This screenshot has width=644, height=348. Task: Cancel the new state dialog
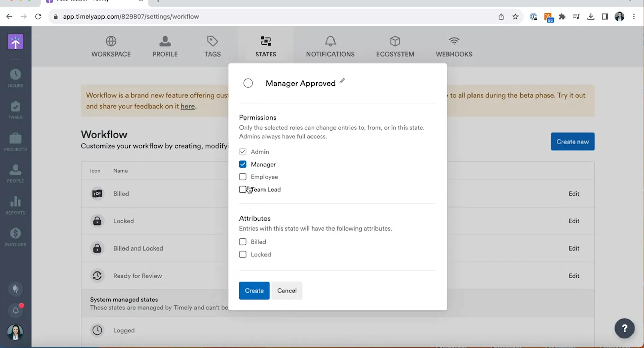click(x=286, y=290)
